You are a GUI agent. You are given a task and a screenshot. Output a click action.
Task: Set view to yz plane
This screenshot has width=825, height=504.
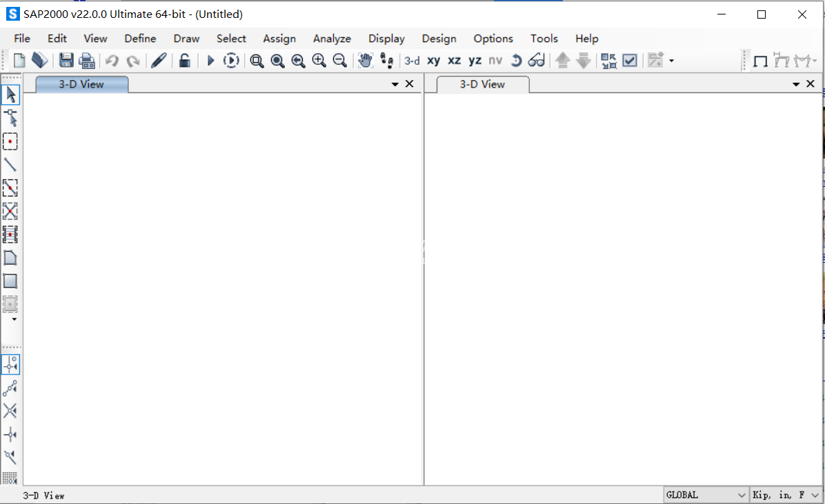pyautogui.click(x=475, y=61)
